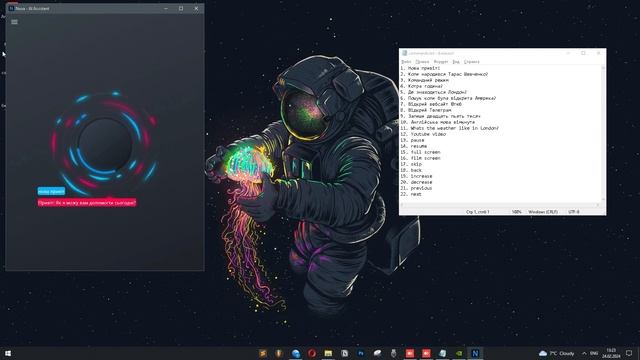640x360 pixels.
Task: Click the '15. full screen' line in Notepad
Action: (x=420, y=152)
